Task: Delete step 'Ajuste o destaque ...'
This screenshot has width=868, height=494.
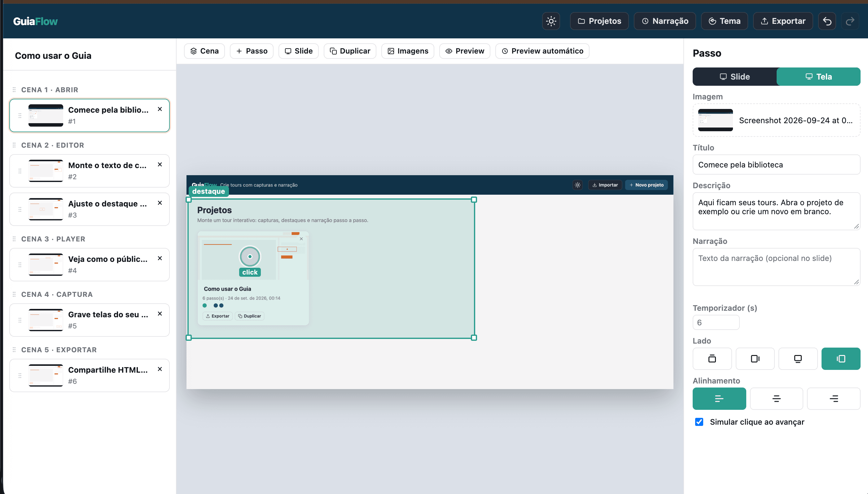Action: click(x=160, y=203)
